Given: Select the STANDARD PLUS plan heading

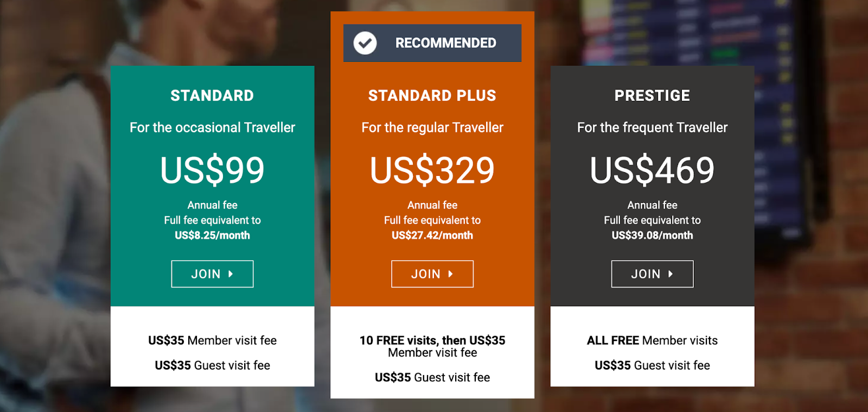Looking at the screenshot, I should click(x=432, y=96).
